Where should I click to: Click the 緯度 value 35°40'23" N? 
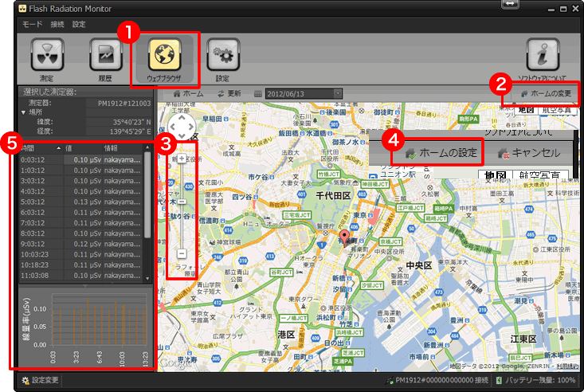coord(131,122)
